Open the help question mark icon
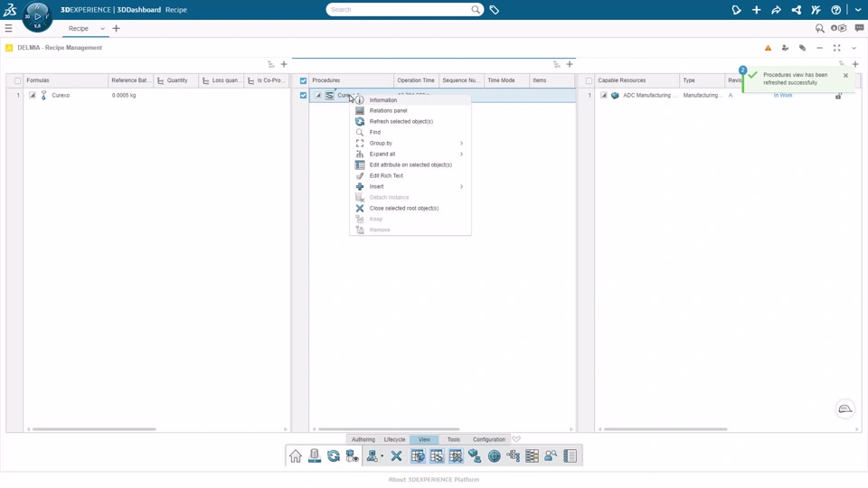Image resolution: width=868 pixels, height=488 pixels. (835, 9)
